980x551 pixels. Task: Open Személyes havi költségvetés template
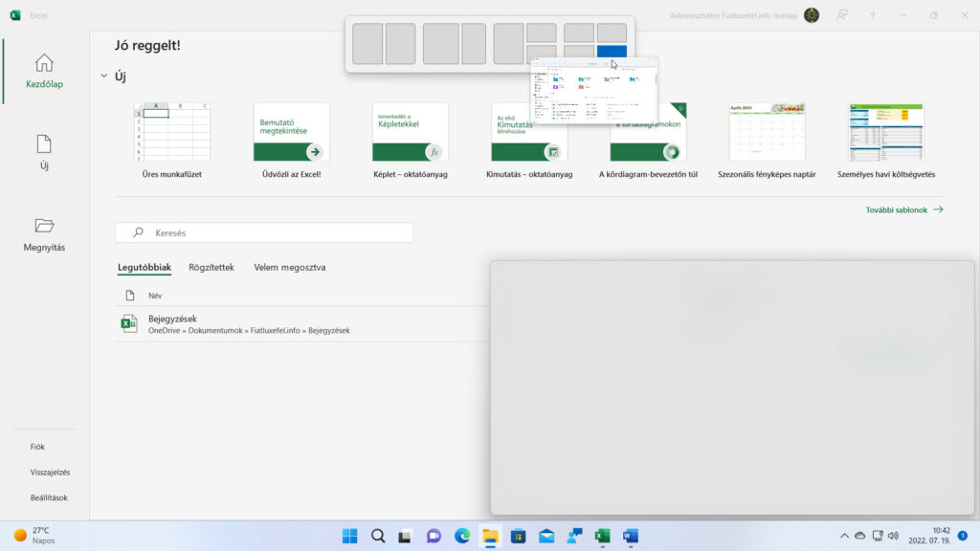point(886,142)
